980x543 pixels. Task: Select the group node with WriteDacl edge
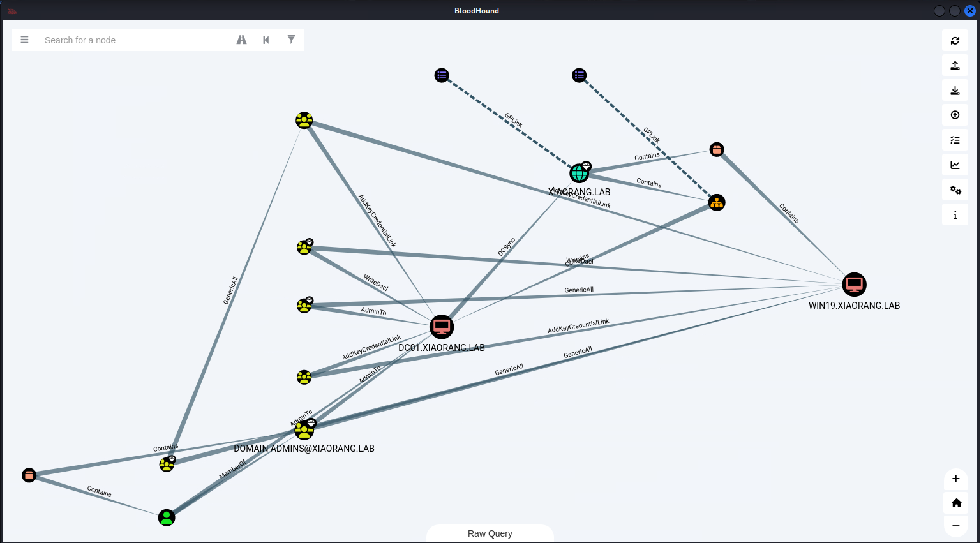click(304, 247)
